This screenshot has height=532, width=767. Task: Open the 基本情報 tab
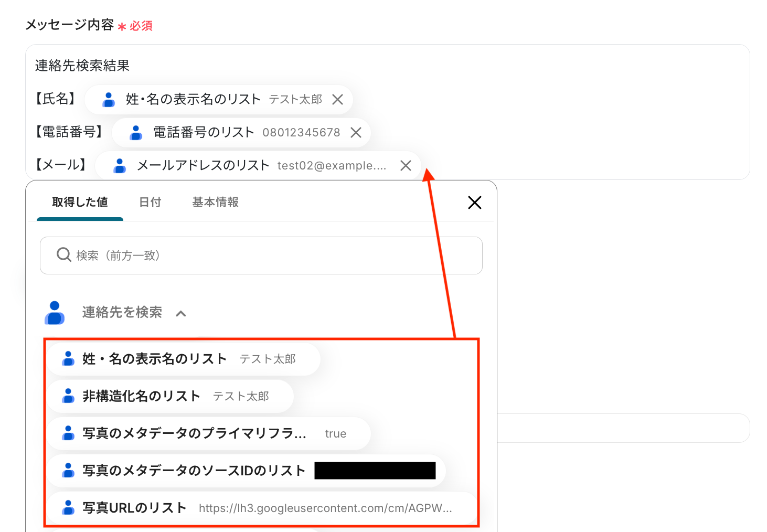[215, 203]
